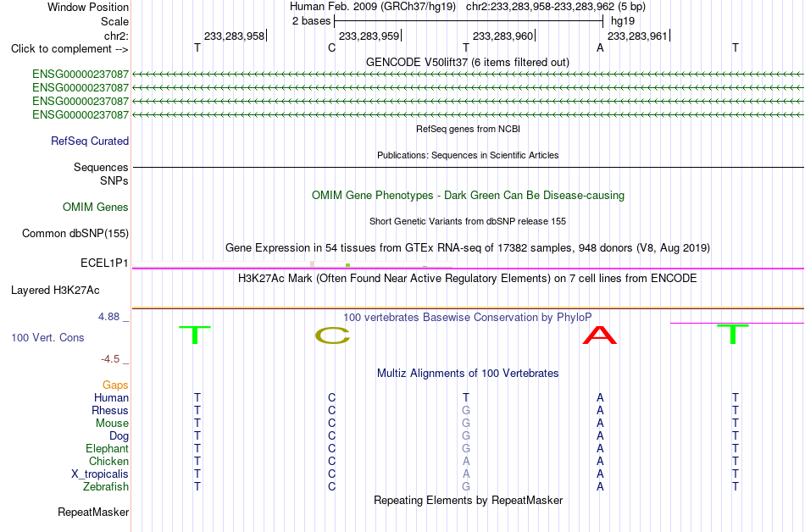Open the 'RefSeq Curated' track label

point(89,141)
